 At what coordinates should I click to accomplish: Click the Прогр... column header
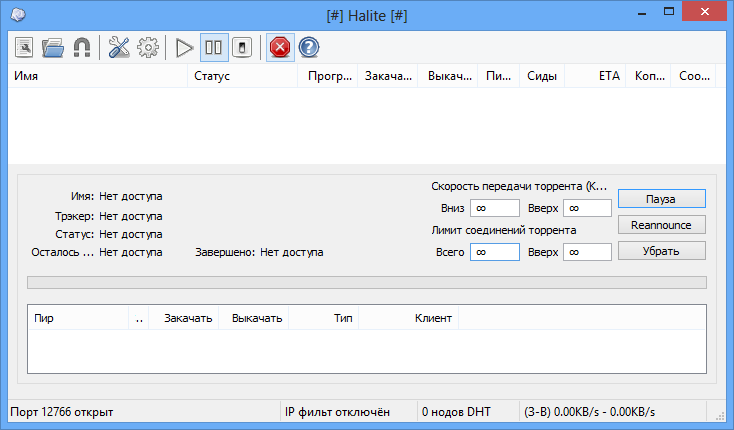click(328, 76)
